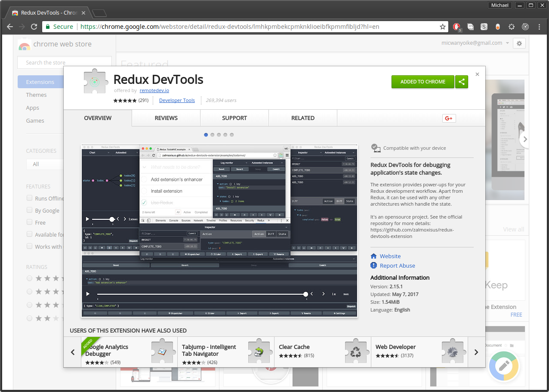Image resolution: width=549 pixels, height=392 pixels.
Task: Select the third star-rating radio option
Action: (x=30, y=305)
